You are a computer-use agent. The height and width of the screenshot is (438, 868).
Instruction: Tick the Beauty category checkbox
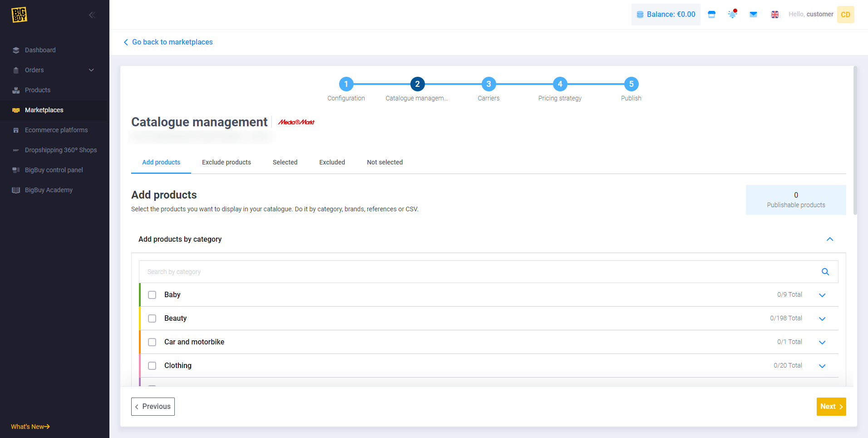(x=152, y=319)
